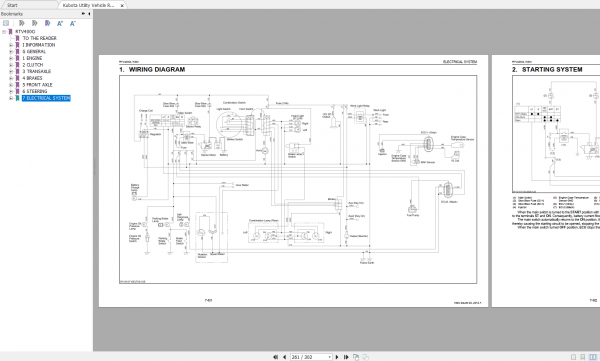Image resolution: width=600 pixels, height=361 pixels.
Task: Switch to single page view
Action: pos(573,357)
